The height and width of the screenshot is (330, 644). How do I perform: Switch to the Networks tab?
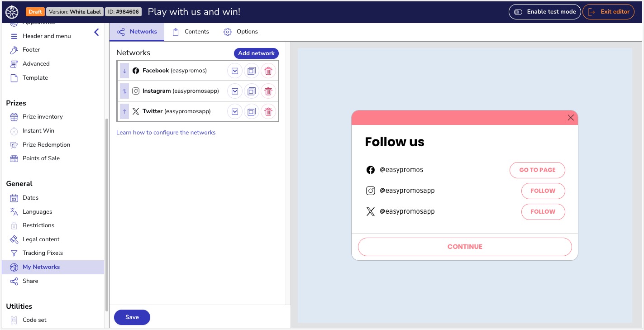coord(137,32)
